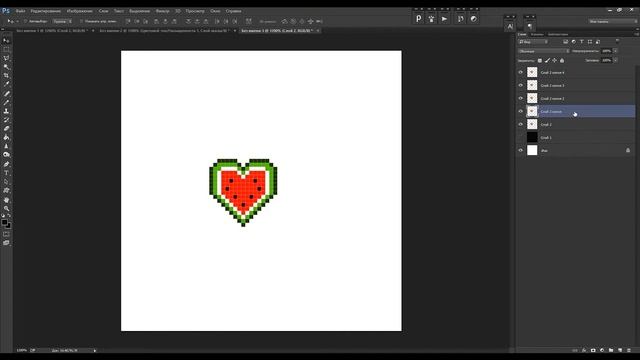Screen dimensions: 640x360
Task: Click the delete layer trash icon
Action: pos(629,350)
